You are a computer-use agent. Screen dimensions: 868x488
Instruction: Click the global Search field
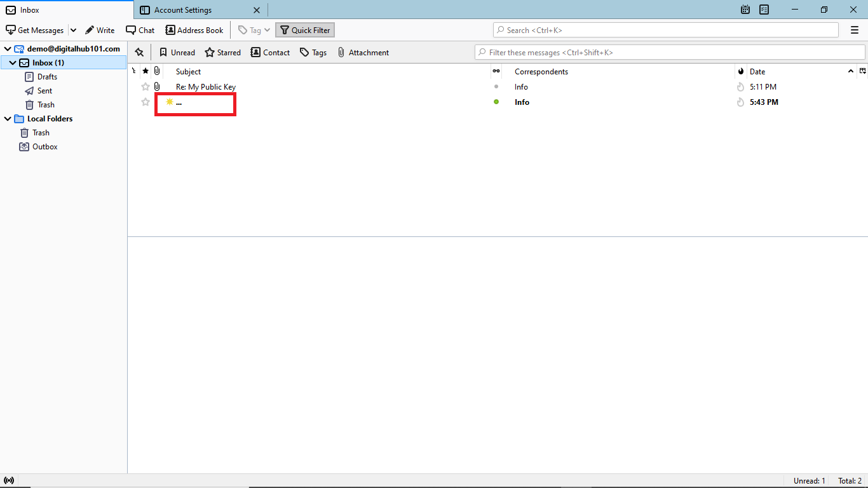(x=666, y=30)
